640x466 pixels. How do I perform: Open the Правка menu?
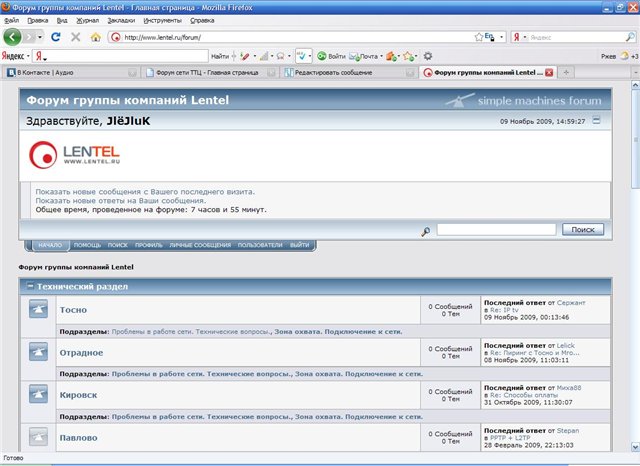(x=38, y=20)
